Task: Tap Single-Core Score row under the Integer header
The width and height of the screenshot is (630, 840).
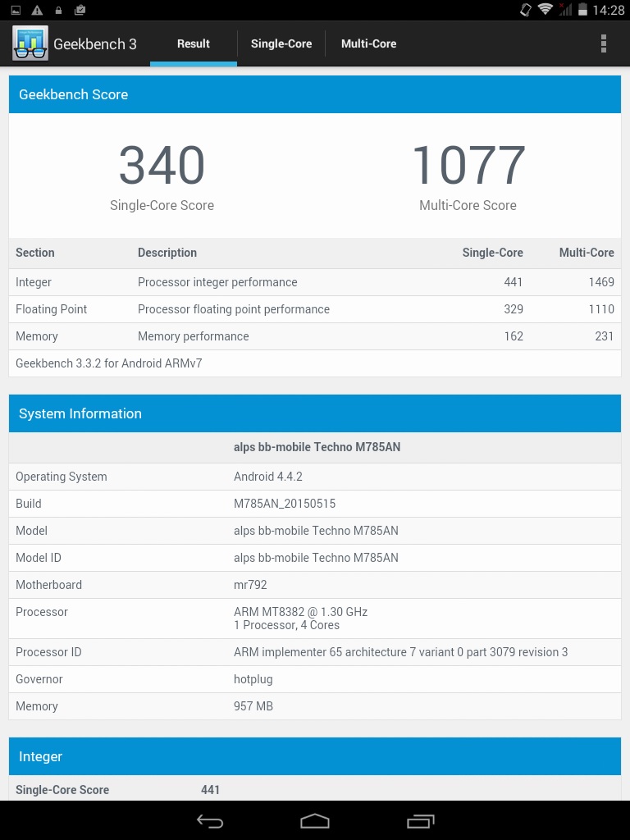Action: [315, 788]
